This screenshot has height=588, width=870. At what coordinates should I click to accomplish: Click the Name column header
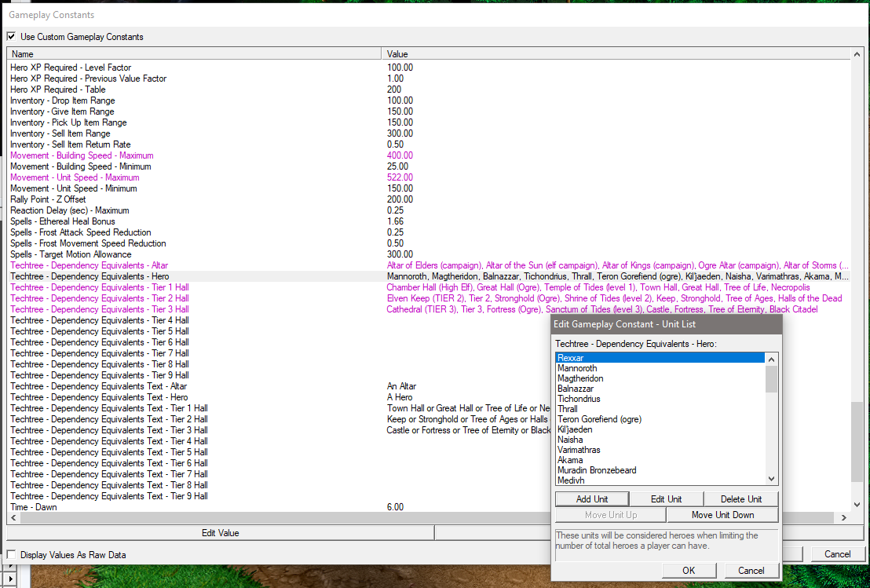pos(194,54)
